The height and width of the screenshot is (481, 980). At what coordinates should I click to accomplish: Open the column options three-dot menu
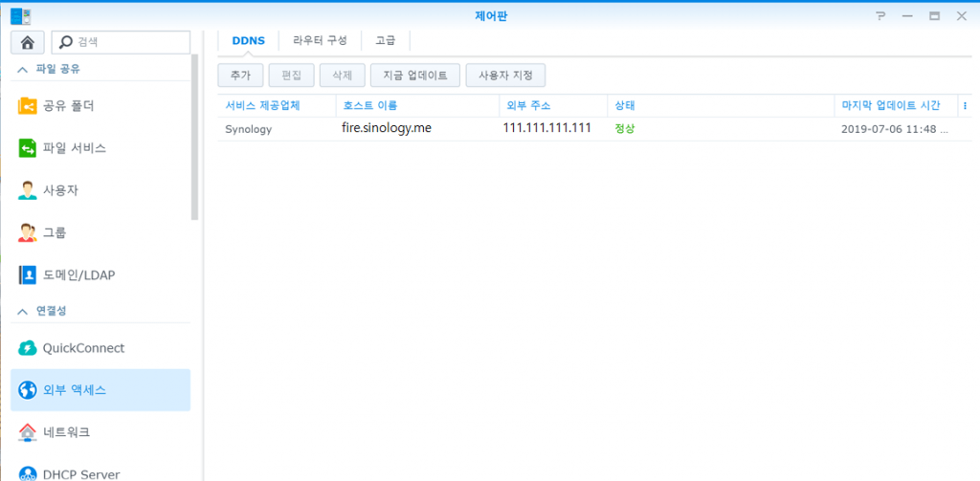point(965,105)
